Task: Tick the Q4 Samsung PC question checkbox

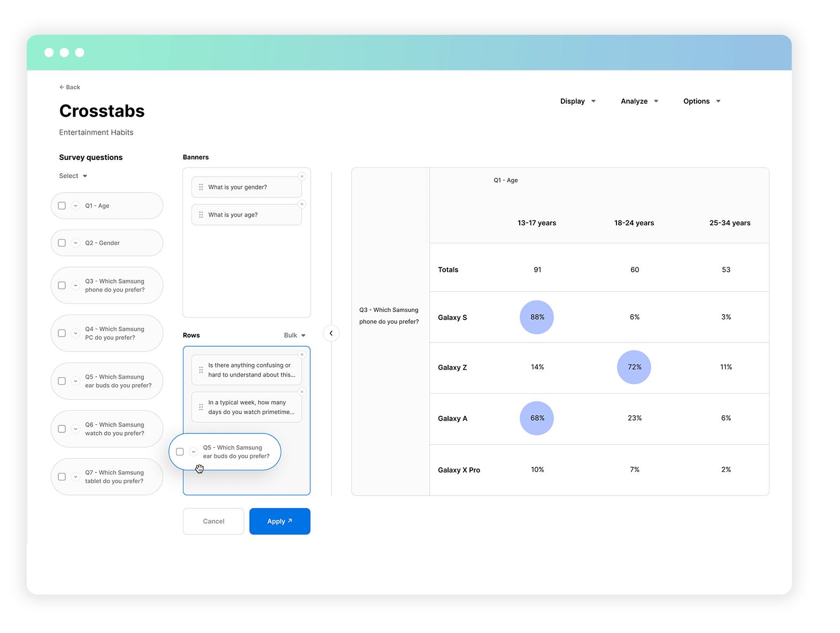Action: click(62, 333)
